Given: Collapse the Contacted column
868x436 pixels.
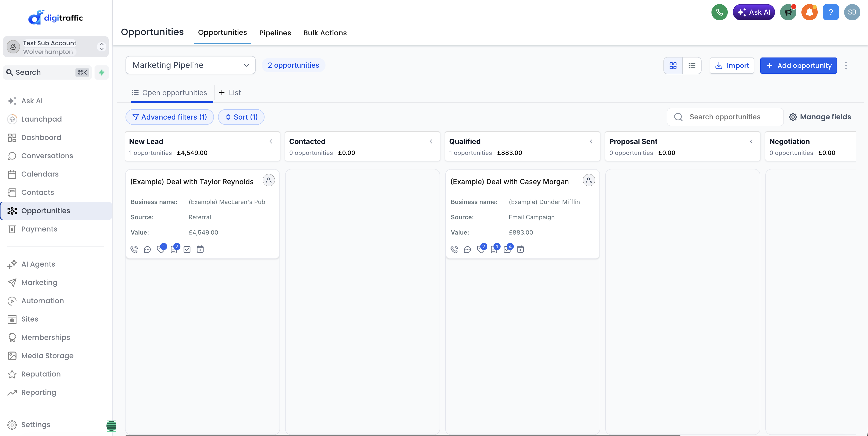Looking at the screenshot, I should point(431,142).
